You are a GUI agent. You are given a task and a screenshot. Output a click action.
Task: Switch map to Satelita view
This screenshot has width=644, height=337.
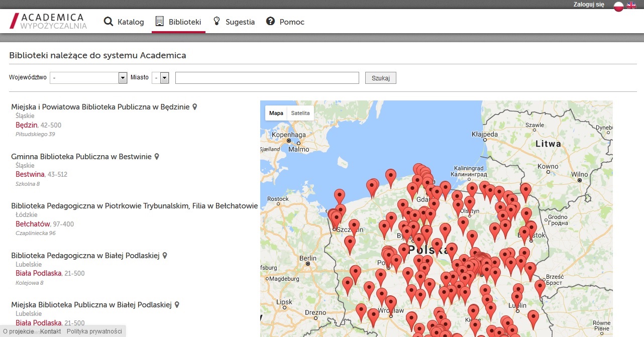coord(300,113)
